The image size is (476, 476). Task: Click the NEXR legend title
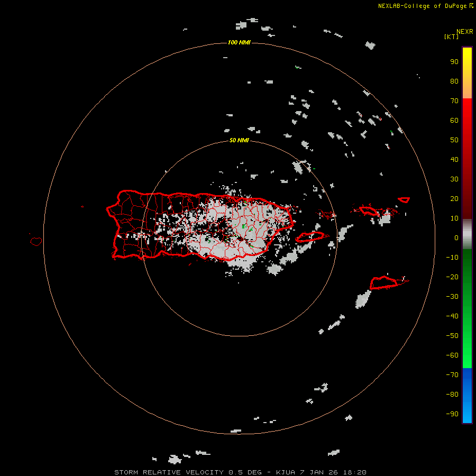[464, 32]
